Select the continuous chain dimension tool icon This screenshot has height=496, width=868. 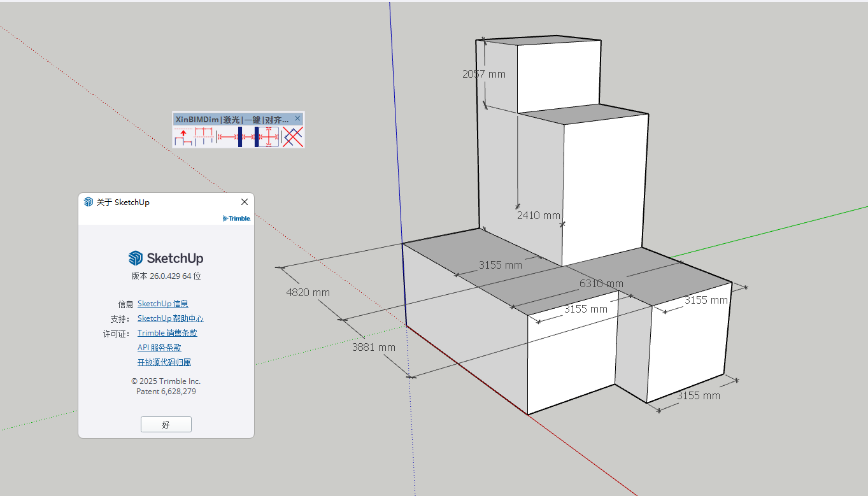point(204,137)
